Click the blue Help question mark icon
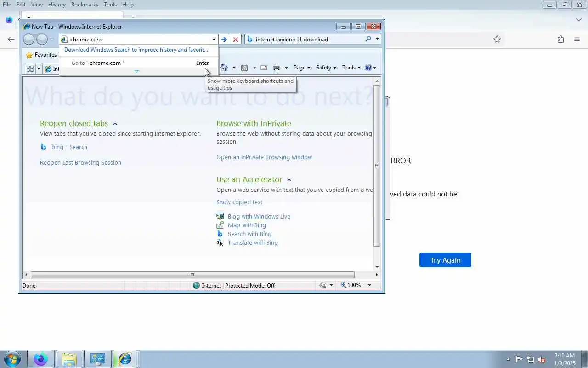This screenshot has height=368, width=588. [x=368, y=68]
